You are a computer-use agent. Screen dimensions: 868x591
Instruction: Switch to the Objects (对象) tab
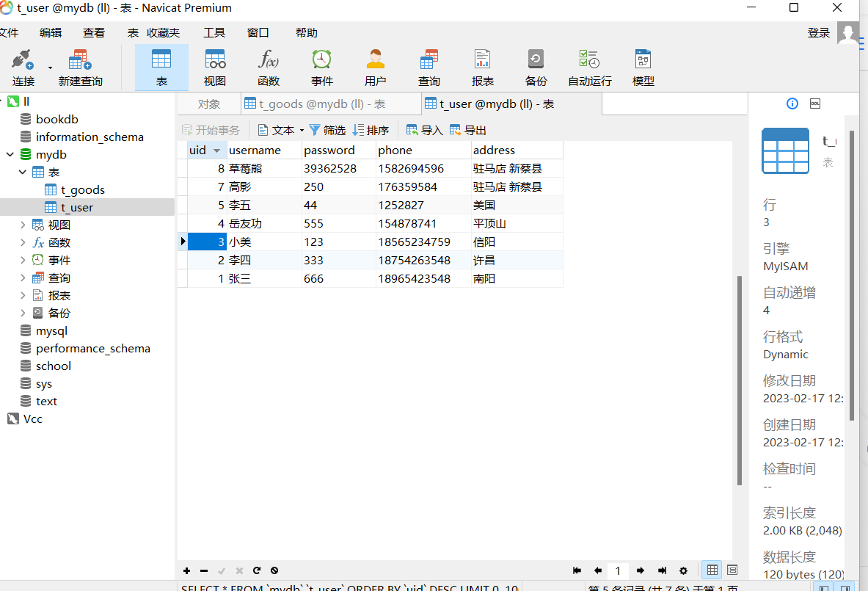pos(208,104)
